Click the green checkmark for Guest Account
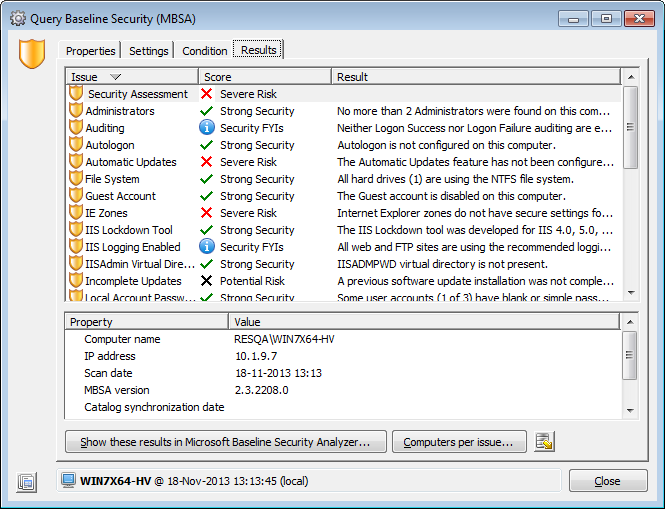Image resolution: width=665 pixels, height=509 pixels. [x=207, y=196]
